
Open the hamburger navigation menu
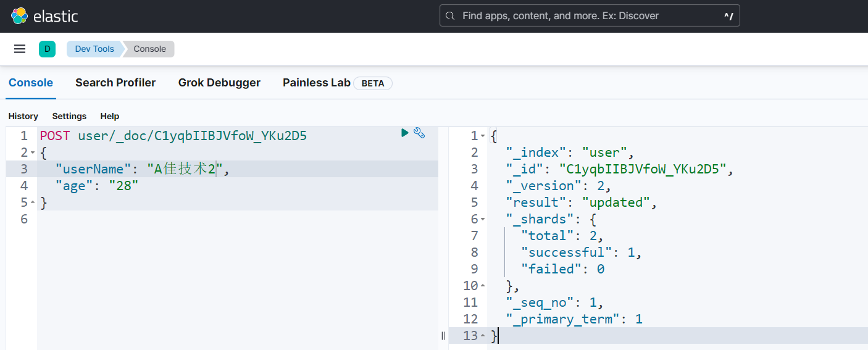click(x=20, y=49)
